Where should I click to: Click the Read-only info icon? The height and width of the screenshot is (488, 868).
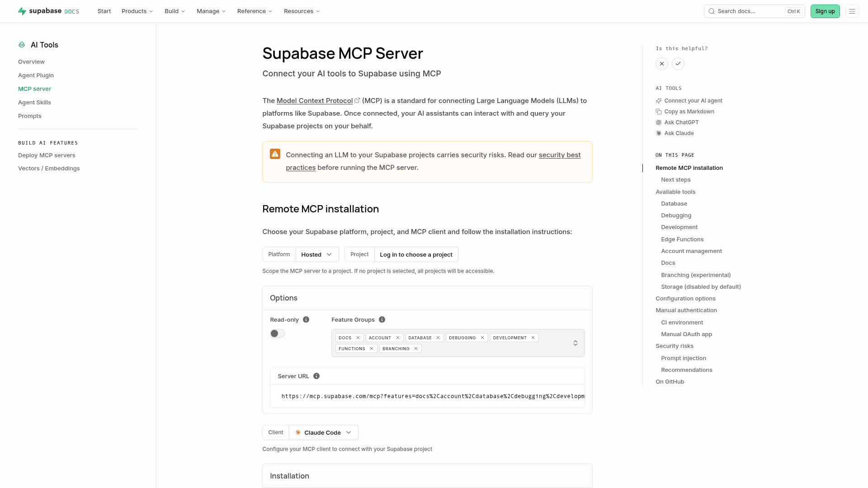click(306, 319)
